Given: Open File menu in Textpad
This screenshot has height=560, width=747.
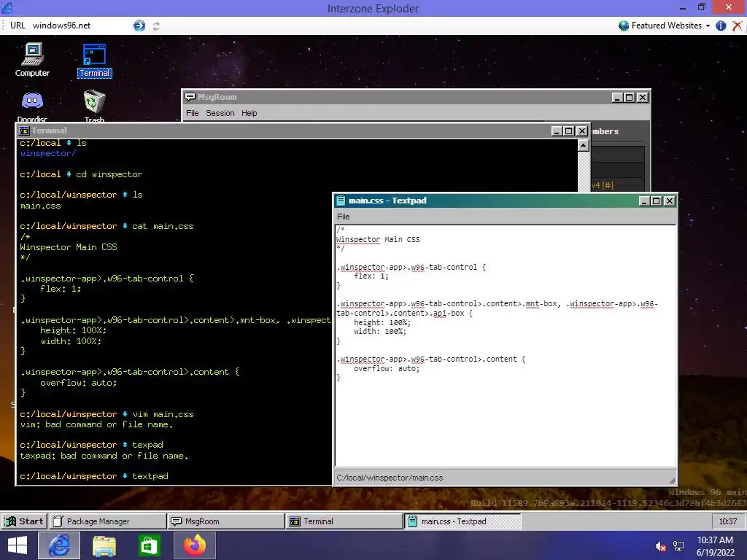Looking at the screenshot, I should [343, 217].
